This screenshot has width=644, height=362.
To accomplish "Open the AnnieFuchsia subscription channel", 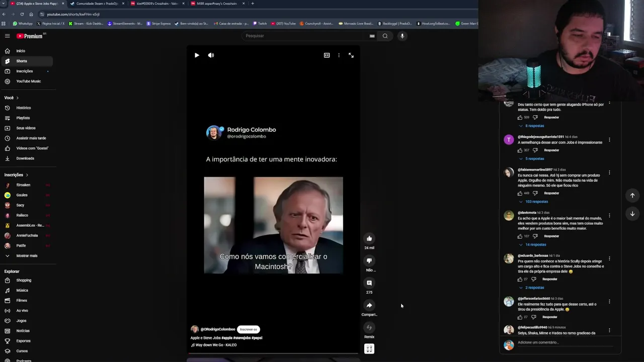I will coord(26,235).
